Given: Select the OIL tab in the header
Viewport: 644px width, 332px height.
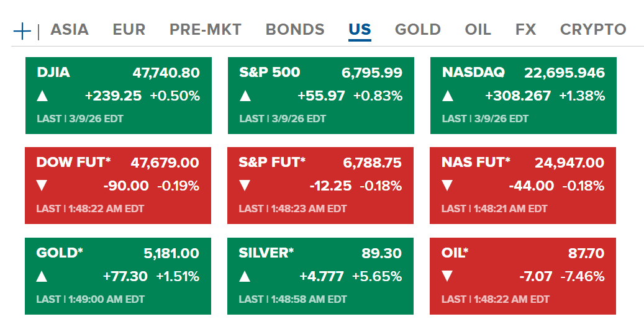Looking at the screenshot, I should pos(478,29).
